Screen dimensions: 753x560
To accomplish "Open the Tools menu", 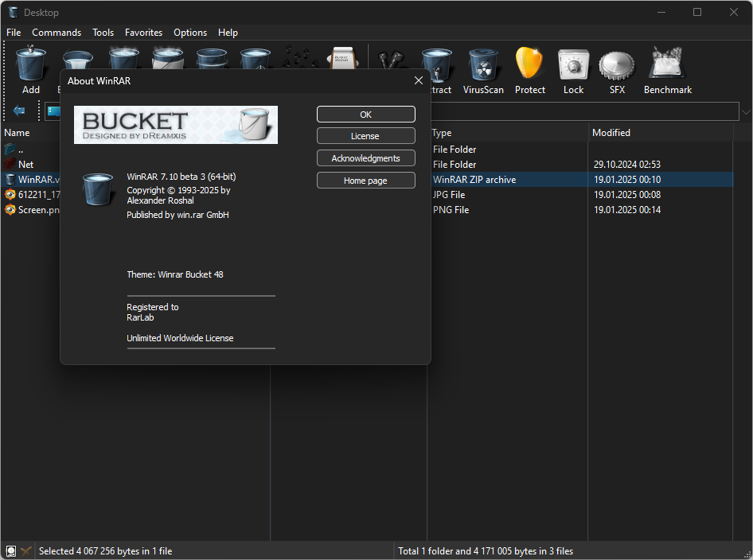I will [103, 32].
